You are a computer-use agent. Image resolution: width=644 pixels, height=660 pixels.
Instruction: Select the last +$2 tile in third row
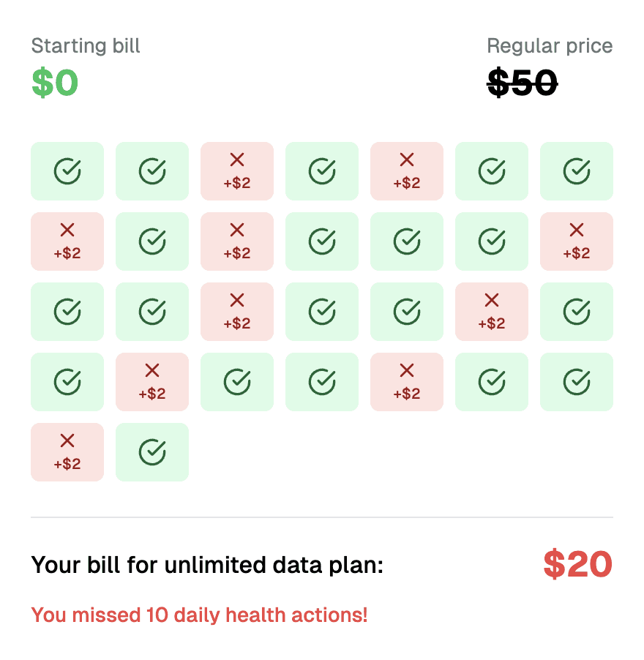point(492,312)
